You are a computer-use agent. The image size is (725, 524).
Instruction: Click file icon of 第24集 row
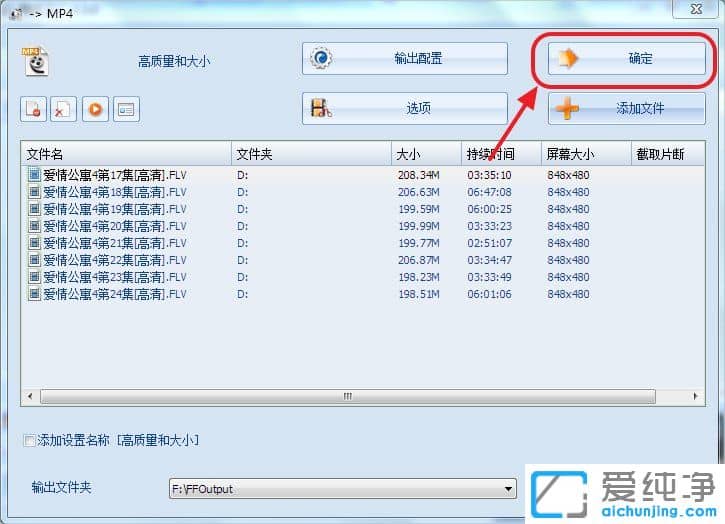[34, 294]
